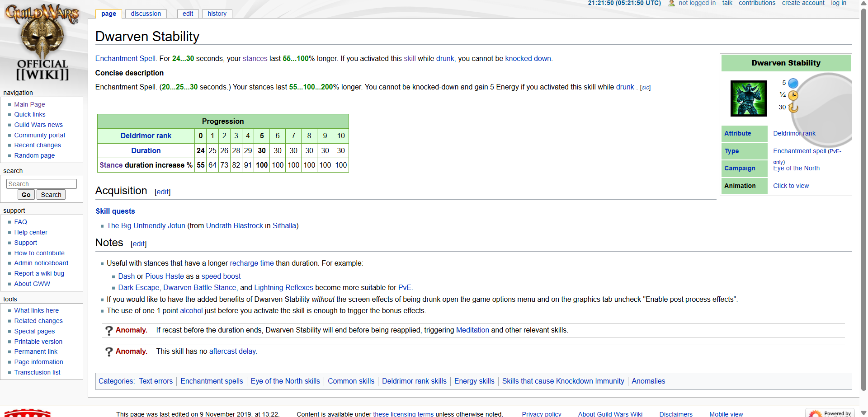
Task: Open What links here tool
Action: (37, 310)
